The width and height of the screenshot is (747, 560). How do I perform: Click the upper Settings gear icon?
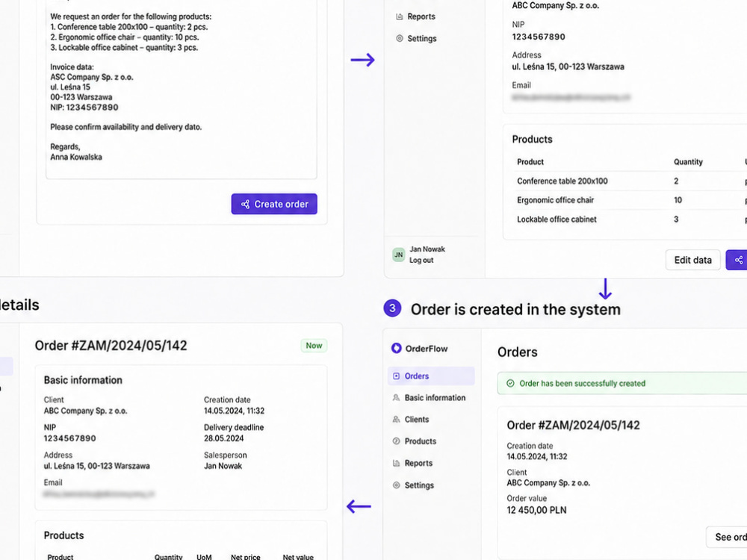(x=399, y=38)
